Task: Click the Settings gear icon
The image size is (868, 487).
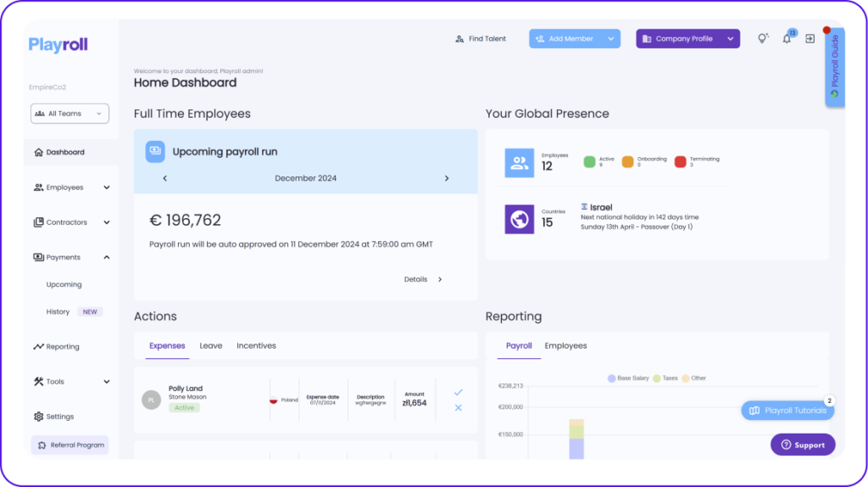Action: (x=38, y=417)
